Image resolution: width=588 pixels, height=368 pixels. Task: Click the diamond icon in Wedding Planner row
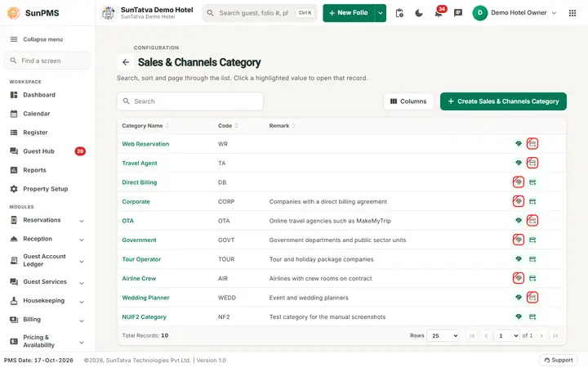[519, 298]
